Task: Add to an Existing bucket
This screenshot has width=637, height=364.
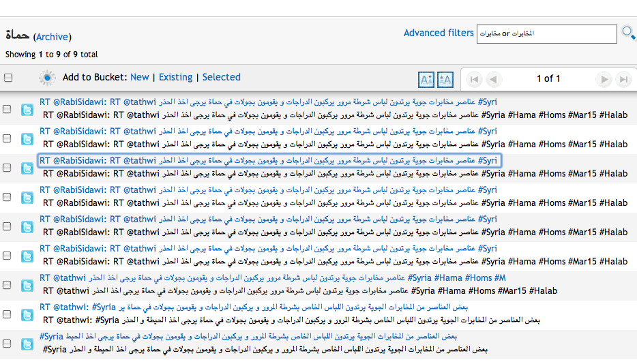Action: (x=175, y=77)
